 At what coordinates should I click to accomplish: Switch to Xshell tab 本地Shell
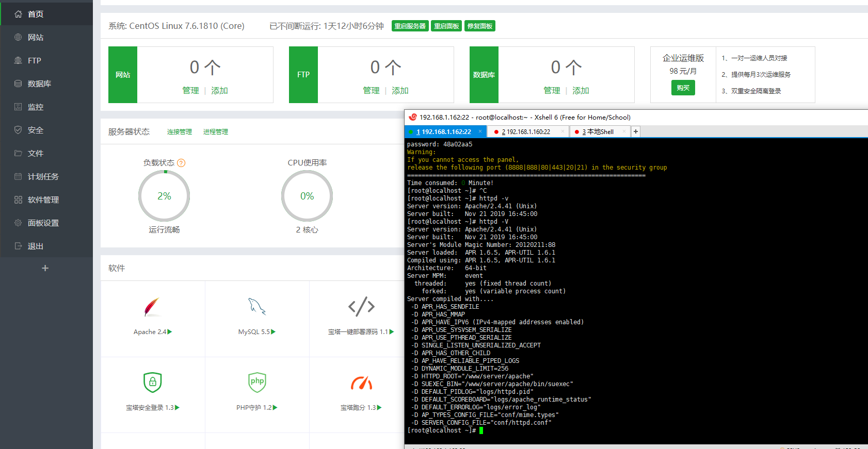[x=600, y=132]
